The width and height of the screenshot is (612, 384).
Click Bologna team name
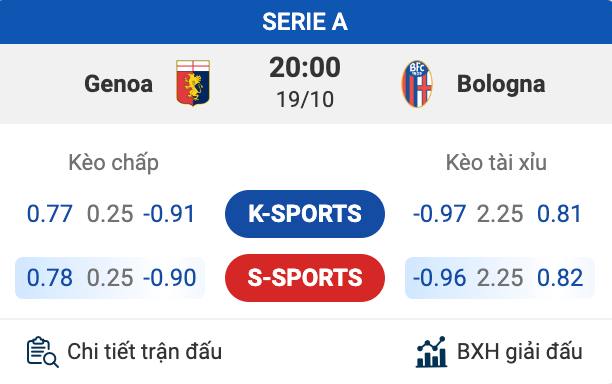pyautogui.click(x=501, y=85)
